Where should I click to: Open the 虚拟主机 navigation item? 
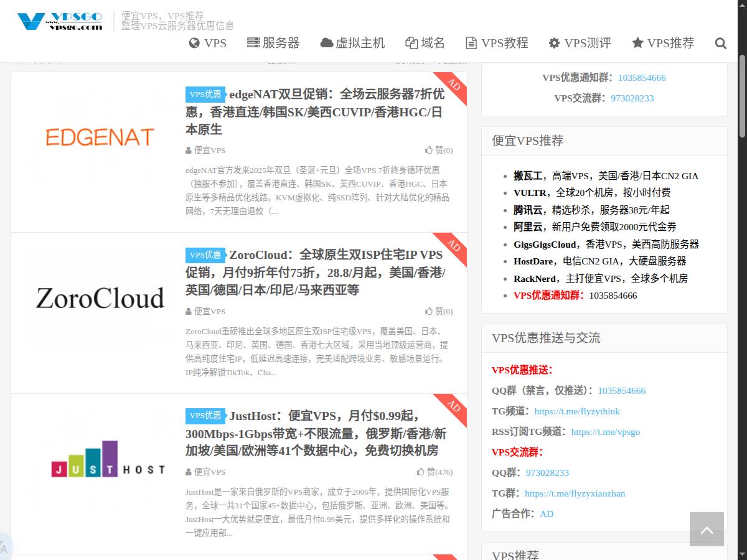coord(352,43)
